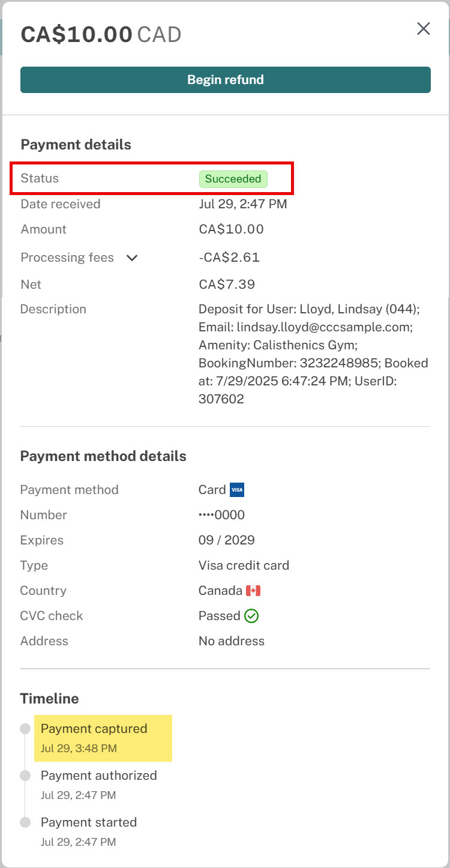Click the Begin refund button
The width and height of the screenshot is (450, 868).
[226, 80]
